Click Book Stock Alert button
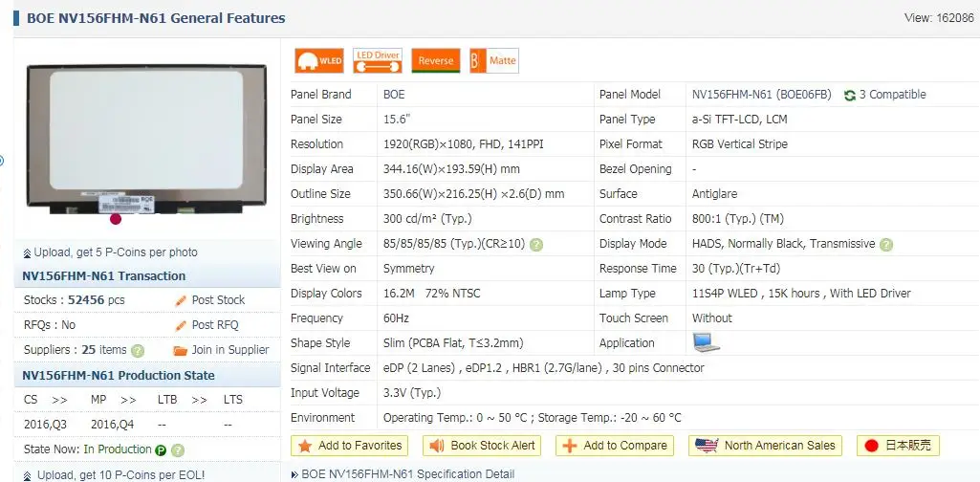 click(482, 446)
